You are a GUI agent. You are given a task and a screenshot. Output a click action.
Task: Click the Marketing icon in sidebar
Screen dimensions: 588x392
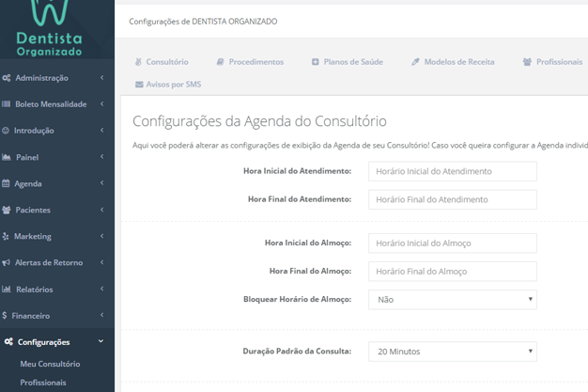point(6,236)
